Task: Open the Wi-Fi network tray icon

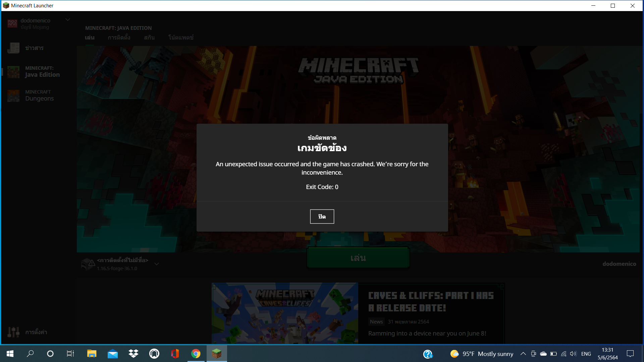Action: (x=564, y=354)
